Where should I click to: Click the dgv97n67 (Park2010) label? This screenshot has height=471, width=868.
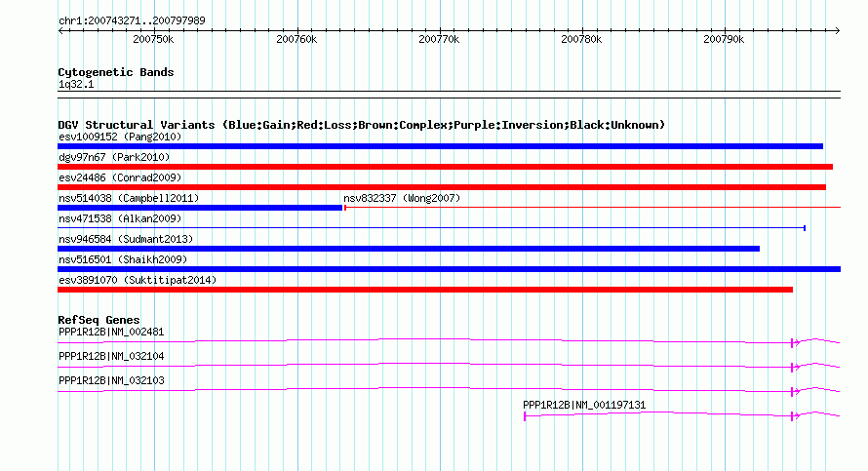pos(114,157)
